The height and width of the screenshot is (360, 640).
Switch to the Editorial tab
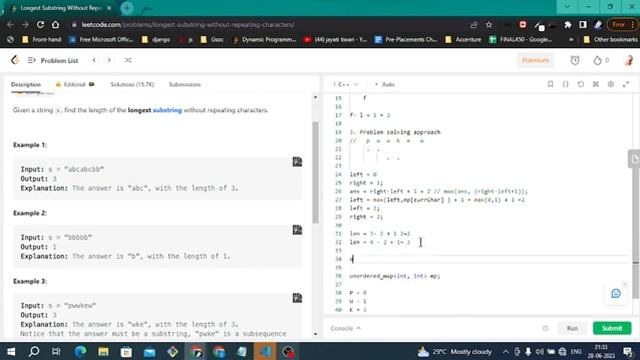click(x=75, y=84)
